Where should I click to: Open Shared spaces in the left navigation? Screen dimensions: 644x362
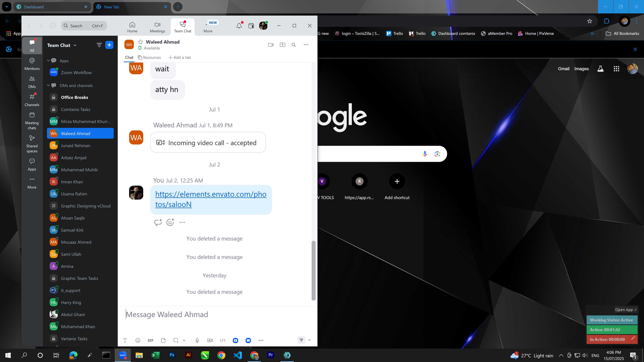[32, 144]
